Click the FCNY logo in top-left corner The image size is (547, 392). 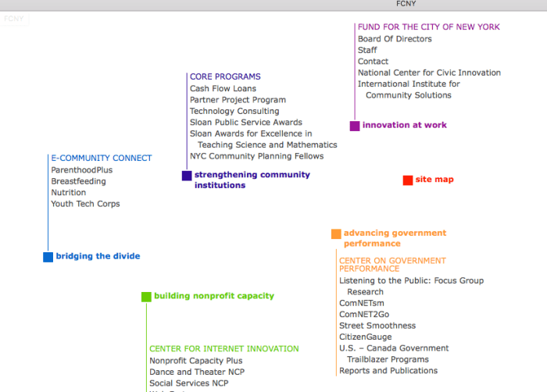15,18
